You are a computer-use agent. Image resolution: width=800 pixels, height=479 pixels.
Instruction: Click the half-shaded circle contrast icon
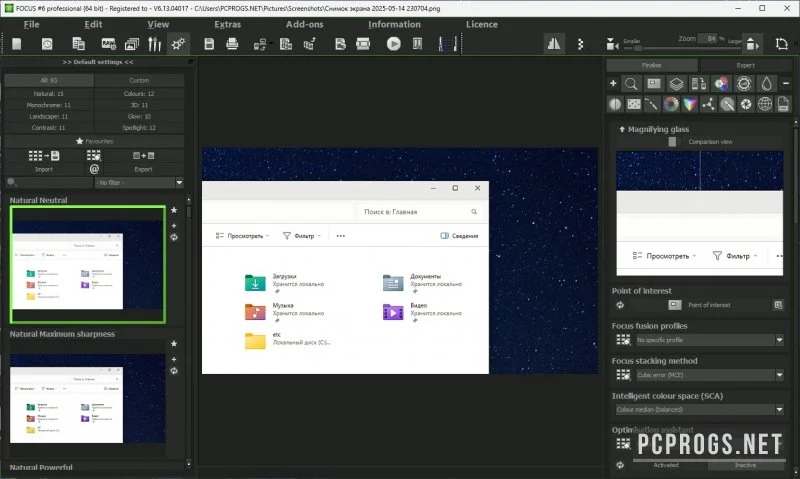point(615,104)
